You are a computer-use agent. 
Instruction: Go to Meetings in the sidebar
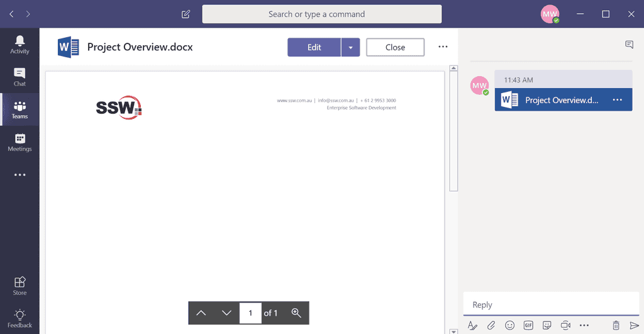tap(19, 142)
